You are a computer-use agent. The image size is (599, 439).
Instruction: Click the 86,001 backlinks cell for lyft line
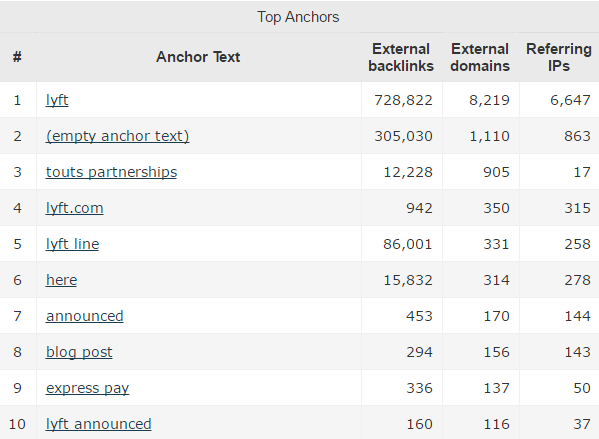408,244
